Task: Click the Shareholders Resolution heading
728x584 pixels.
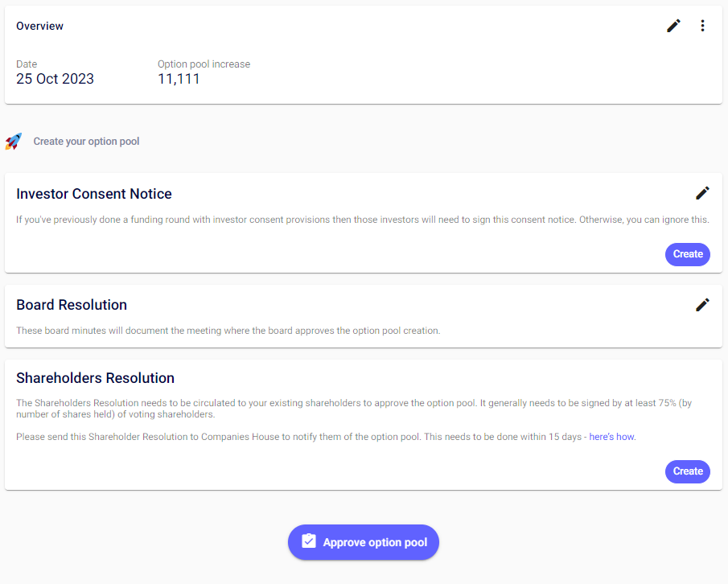Action: click(x=95, y=378)
